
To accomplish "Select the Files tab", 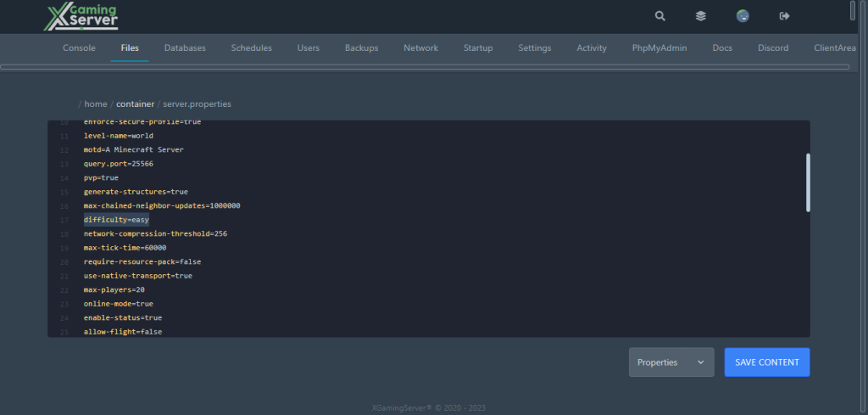I will (130, 48).
